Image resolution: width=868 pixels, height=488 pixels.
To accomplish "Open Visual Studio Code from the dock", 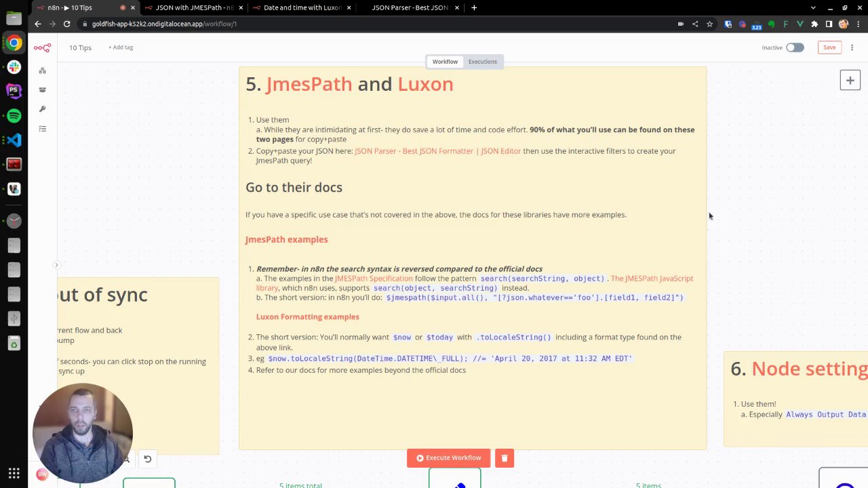I will click(14, 140).
